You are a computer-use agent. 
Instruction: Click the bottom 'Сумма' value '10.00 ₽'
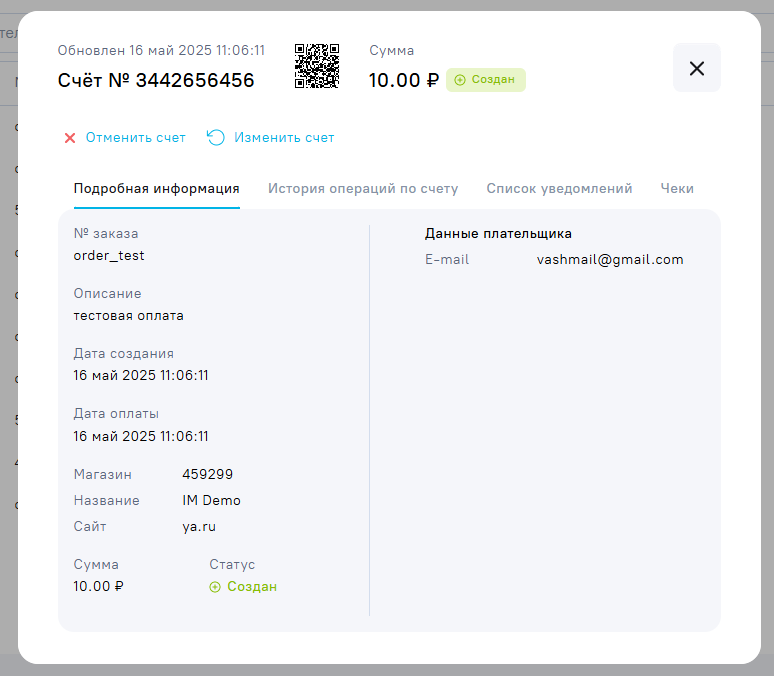pos(98,587)
